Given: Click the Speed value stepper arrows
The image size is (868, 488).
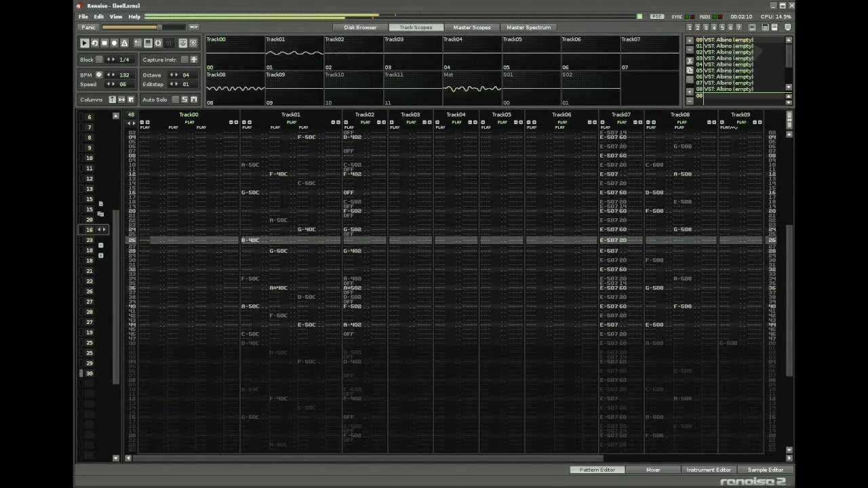Looking at the screenshot, I should 111,84.
